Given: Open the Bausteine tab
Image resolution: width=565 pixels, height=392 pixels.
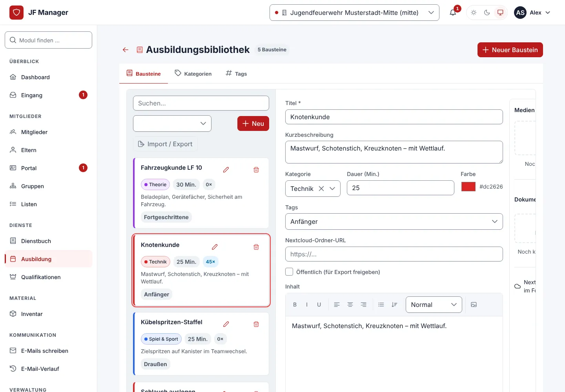Looking at the screenshot, I should [x=144, y=73].
